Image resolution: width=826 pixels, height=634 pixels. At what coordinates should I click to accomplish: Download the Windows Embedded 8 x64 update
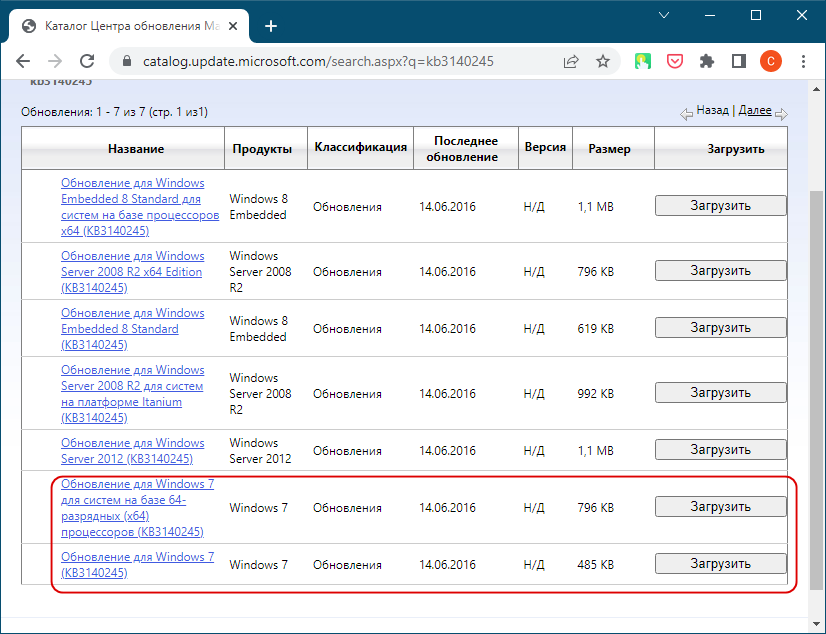721,206
